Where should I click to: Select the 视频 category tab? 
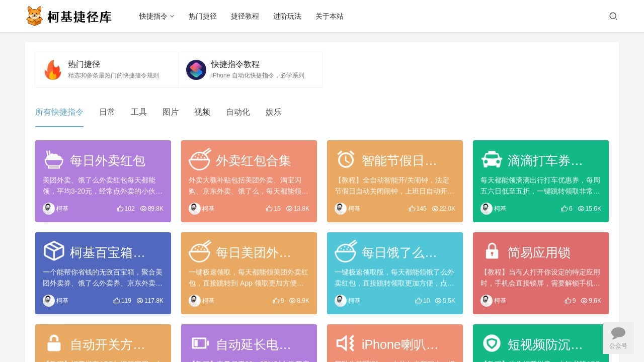tap(202, 112)
